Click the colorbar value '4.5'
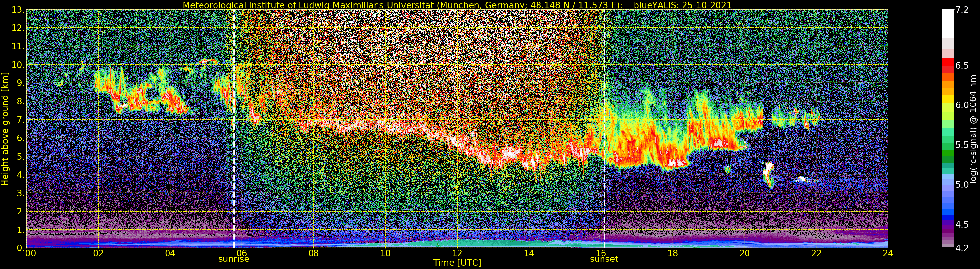The height and width of the screenshot is (269, 980). coord(962,225)
